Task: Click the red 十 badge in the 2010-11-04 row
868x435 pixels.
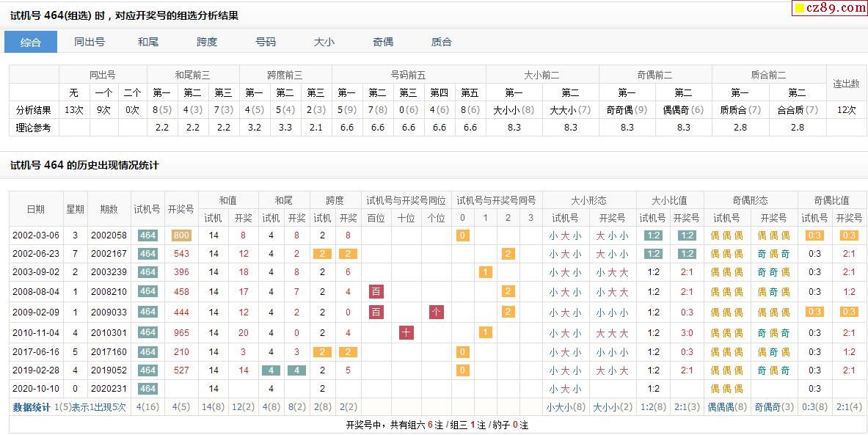Action: pos(406,333)
